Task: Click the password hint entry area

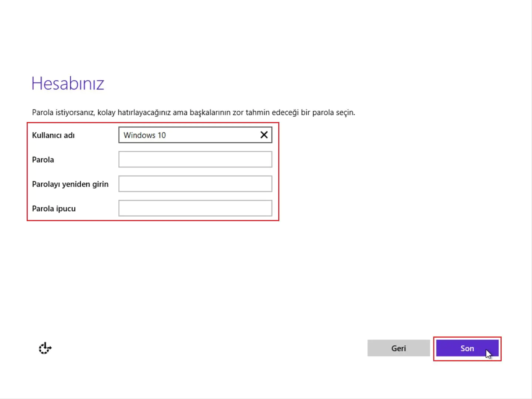Action: (x=195, y=208)
